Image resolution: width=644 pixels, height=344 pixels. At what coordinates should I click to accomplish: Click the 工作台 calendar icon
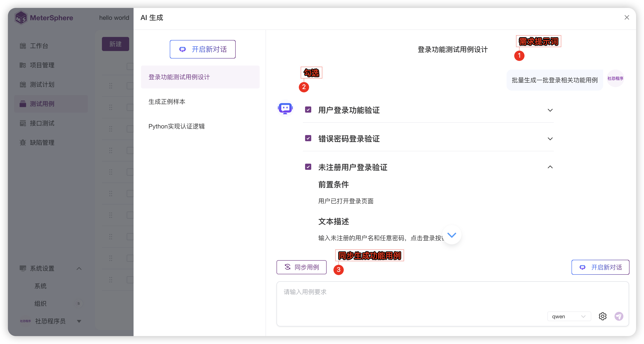pos(23,46)
